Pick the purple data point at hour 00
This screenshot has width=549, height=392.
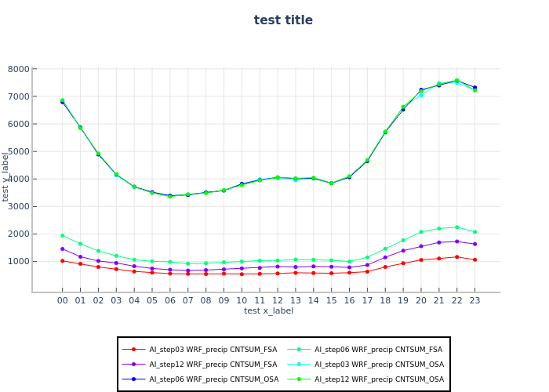63,249
